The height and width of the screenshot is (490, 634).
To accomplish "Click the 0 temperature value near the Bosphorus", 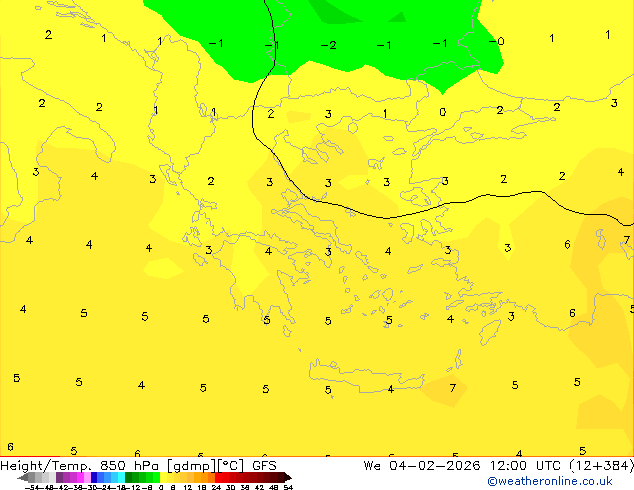I will 443,112.
